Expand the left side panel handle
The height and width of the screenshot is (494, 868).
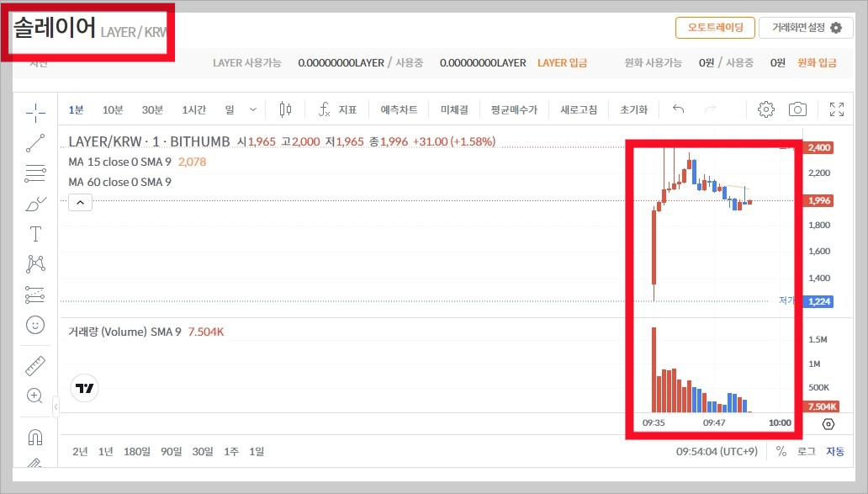pyautogui.click(x=56, y=407)
